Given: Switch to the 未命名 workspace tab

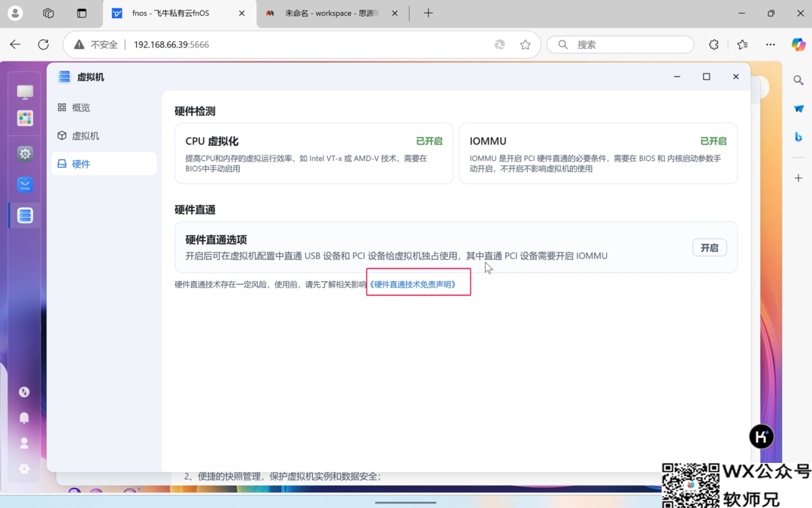Looking at the screenshot, I should [x=332, y=14].
